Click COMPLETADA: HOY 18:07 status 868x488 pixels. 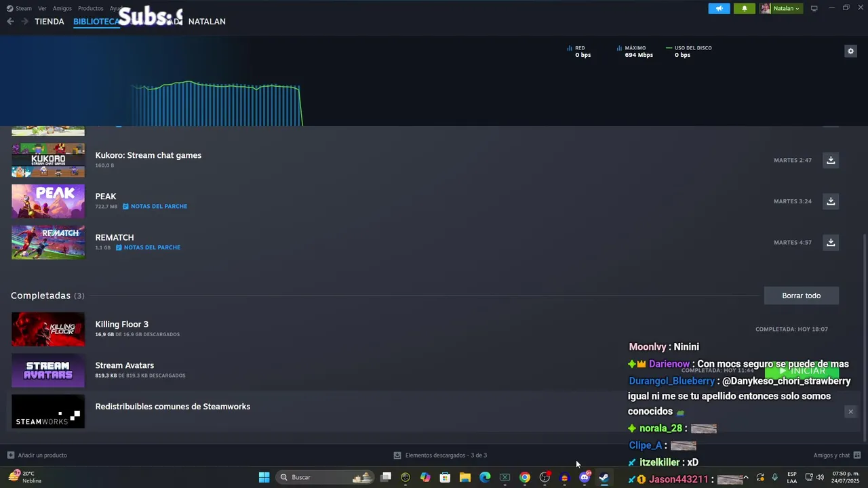(x=791, y=329)
